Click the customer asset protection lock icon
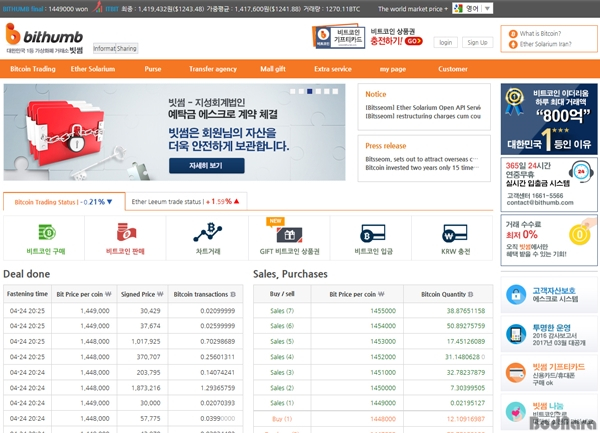Image resolution: width=600 pixels, height=433 pixels. tap(516, 295)
